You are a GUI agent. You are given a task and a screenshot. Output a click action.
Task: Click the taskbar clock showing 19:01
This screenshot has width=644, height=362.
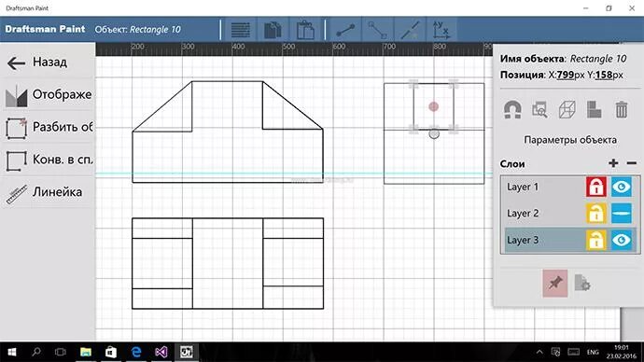pos(622,352)
